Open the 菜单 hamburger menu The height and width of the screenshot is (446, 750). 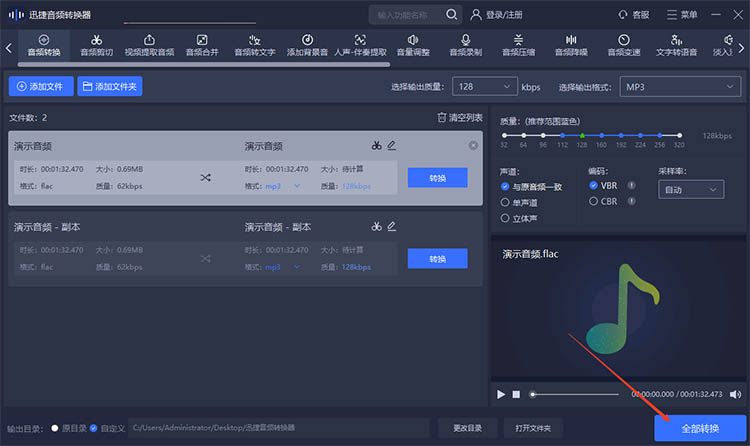(x=682, y=15)
